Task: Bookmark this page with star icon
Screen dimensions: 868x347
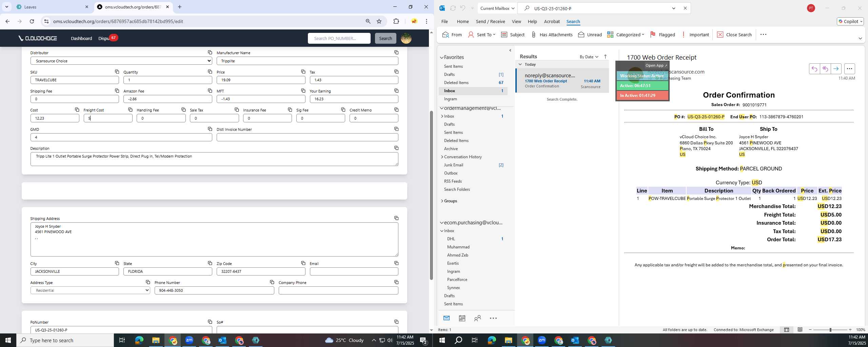Action: coord(379,21)
